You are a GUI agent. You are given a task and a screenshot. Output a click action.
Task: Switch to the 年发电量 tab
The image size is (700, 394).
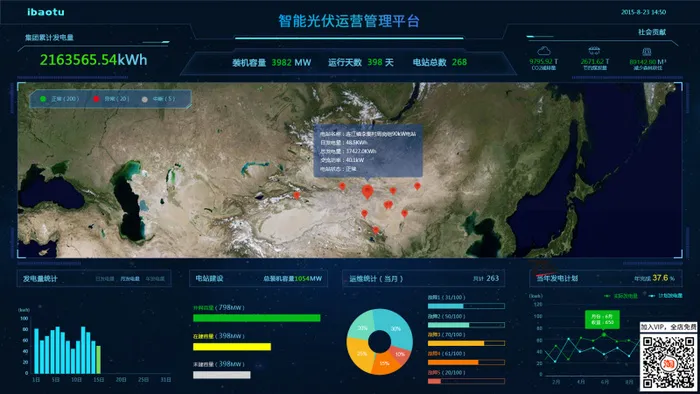tap(155, 279)
